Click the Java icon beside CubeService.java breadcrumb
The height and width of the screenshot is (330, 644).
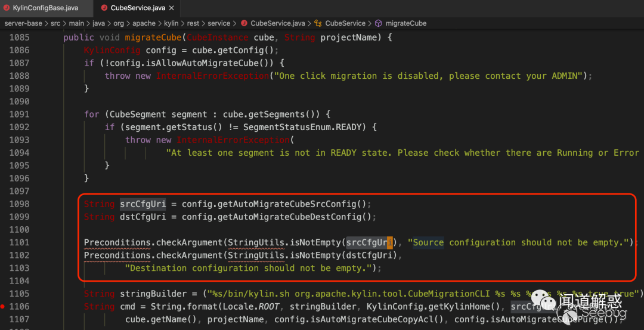pos(244,23)
